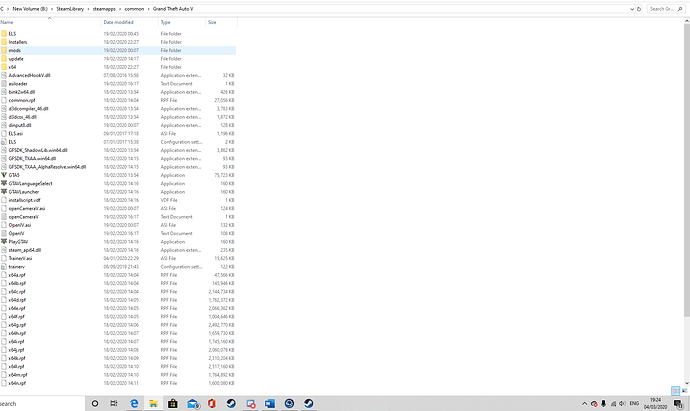Sort by the Type column header
The width and height of the screenshot is (690, 411).
pyautogui.click(x=182, y=22)
